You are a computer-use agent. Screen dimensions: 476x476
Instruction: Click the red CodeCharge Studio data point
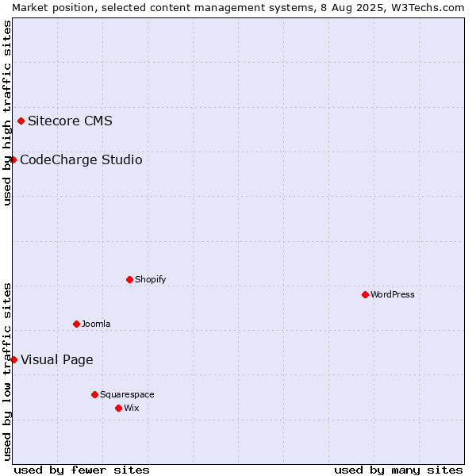pos(13,159)
